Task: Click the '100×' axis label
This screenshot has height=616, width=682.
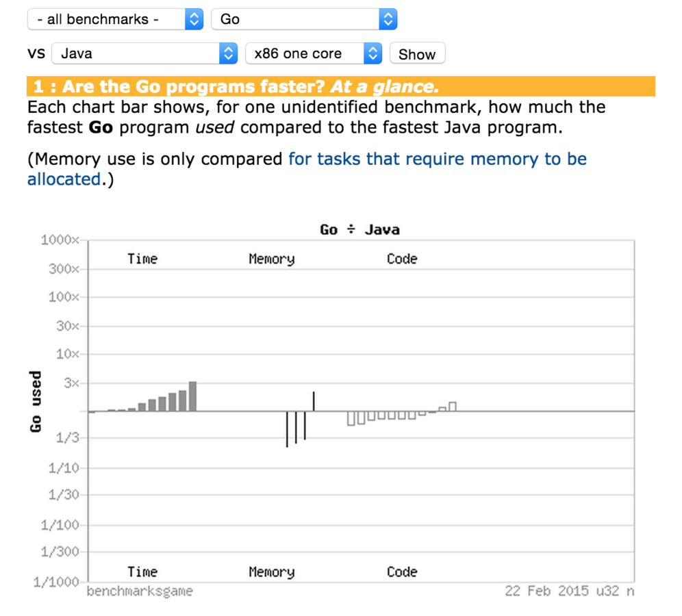Action: tap(64, 297)
